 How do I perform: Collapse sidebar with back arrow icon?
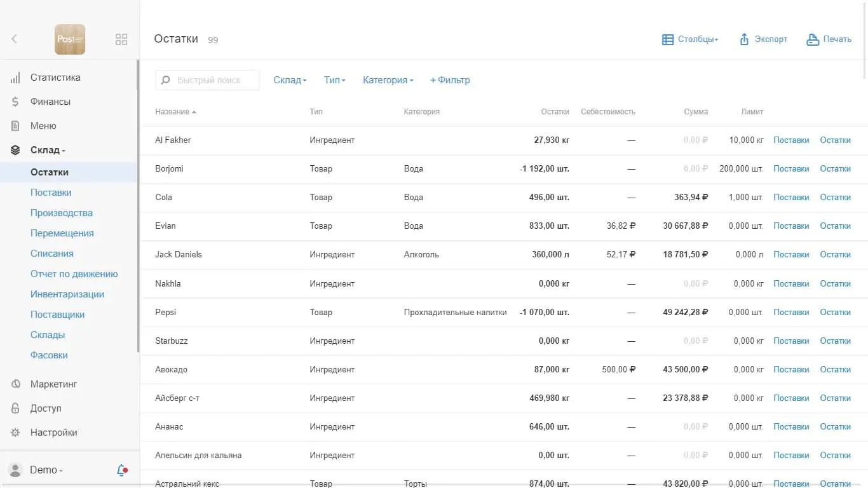14,39
